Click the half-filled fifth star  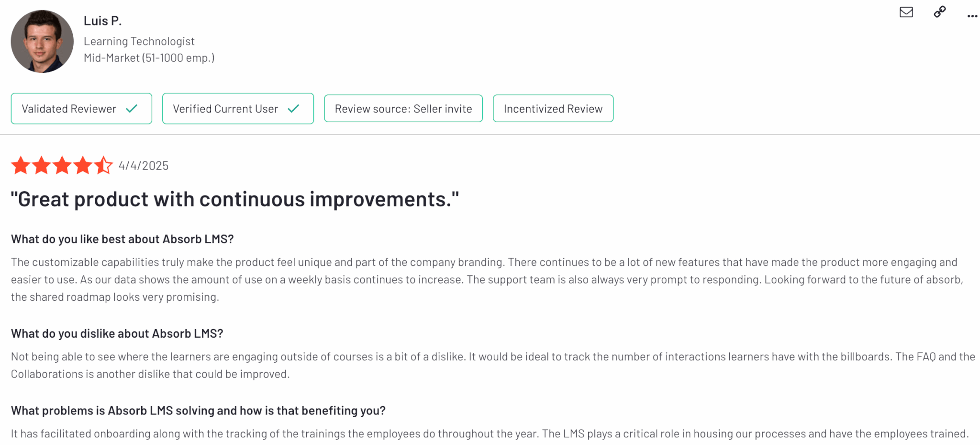point(103,166)
